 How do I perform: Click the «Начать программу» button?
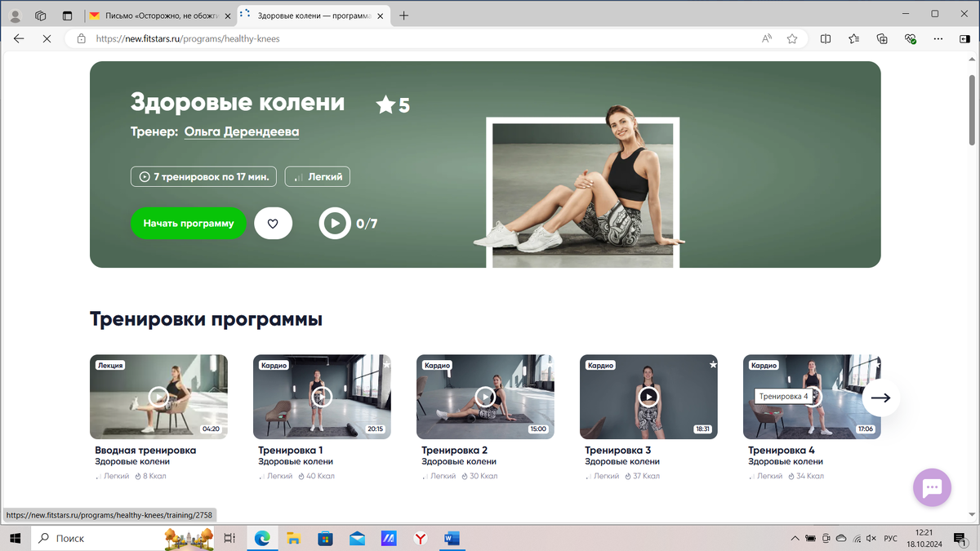(188, 223)
